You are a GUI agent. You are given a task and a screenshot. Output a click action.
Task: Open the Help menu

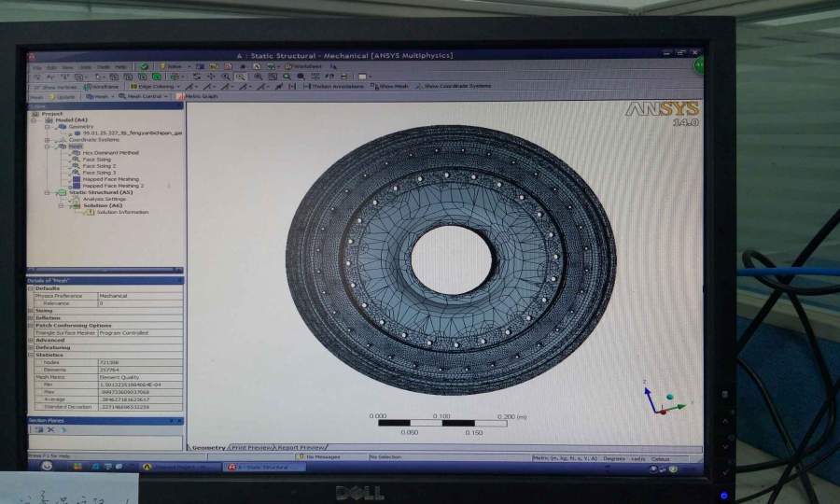coord(121,67)
